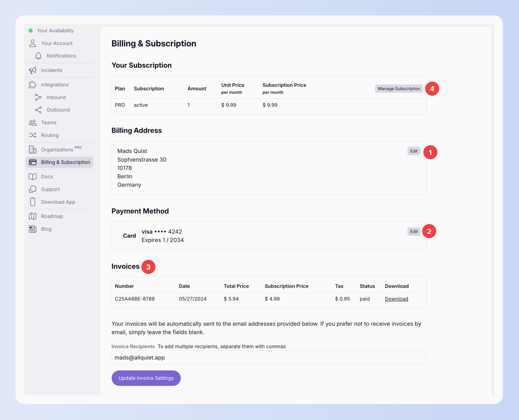
Task: Open the Download App phone icon
Action: click(33, 202)
